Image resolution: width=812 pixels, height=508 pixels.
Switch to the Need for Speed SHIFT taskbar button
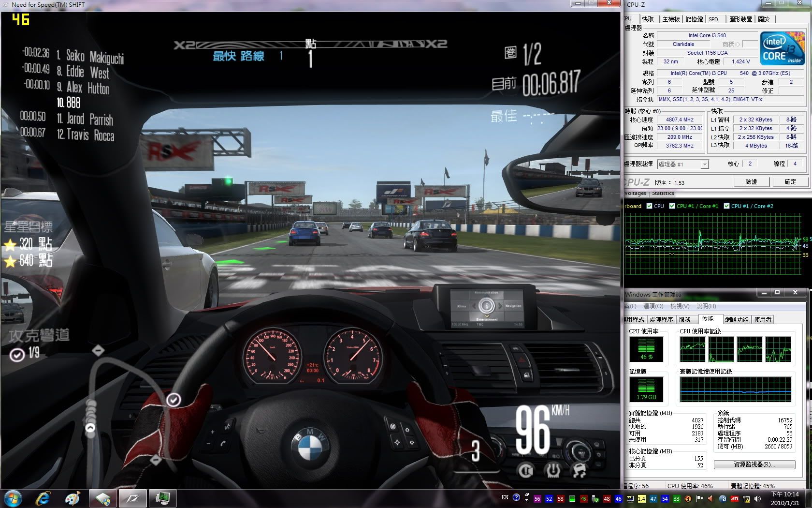(132, 498)
